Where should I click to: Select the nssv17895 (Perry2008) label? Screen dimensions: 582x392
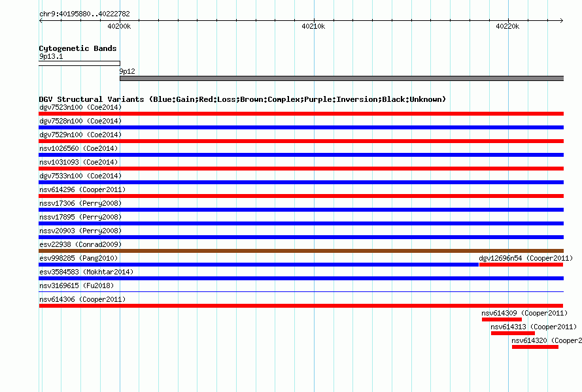pos(80,218)
